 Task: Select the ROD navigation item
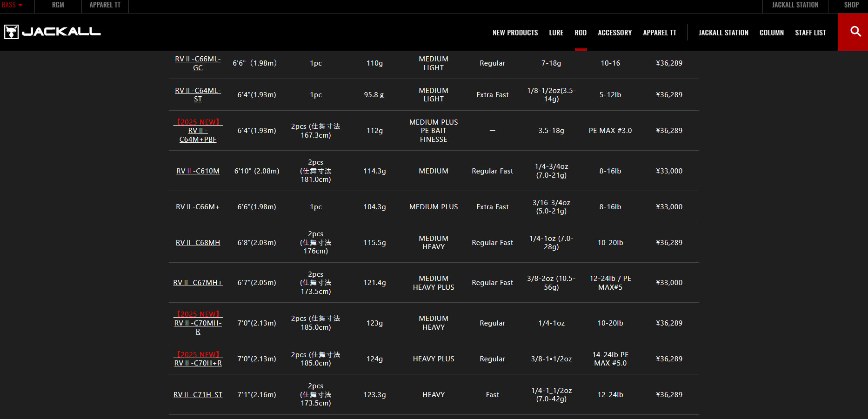pyautogui.click(x=581, y=33)
